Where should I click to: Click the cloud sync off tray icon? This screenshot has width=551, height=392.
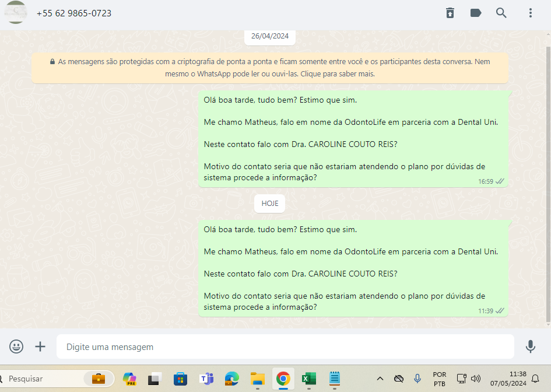coord(398,379)
